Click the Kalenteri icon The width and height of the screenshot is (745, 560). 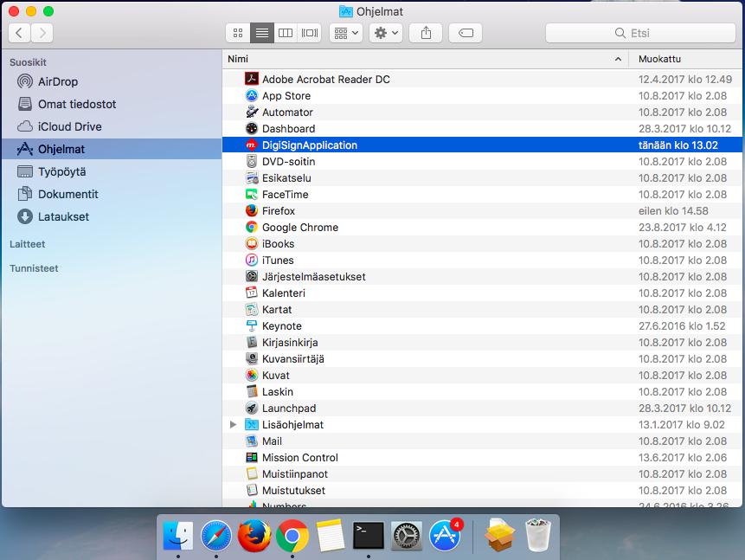[x=251, y=293]
